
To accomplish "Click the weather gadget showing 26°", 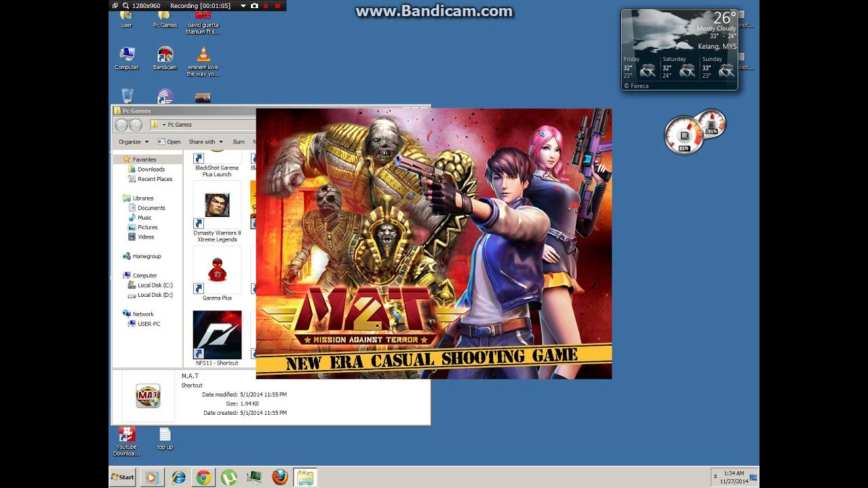I will click(679, 49).
